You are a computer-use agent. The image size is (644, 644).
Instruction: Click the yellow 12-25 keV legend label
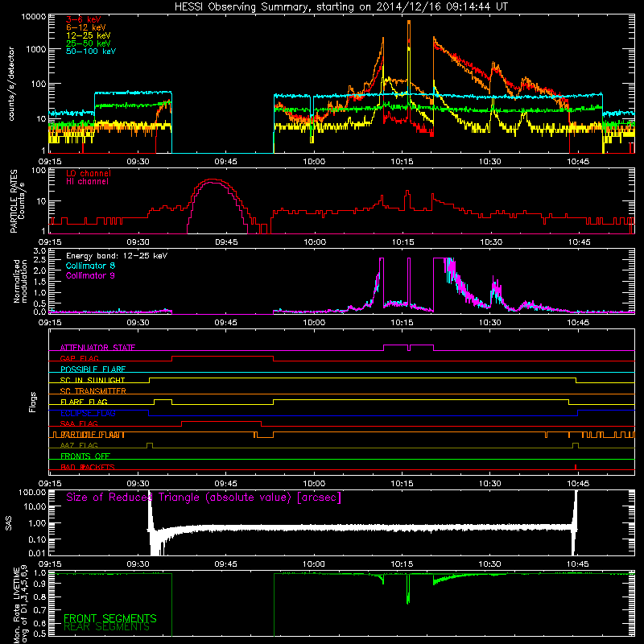click(x=89, y=35)
